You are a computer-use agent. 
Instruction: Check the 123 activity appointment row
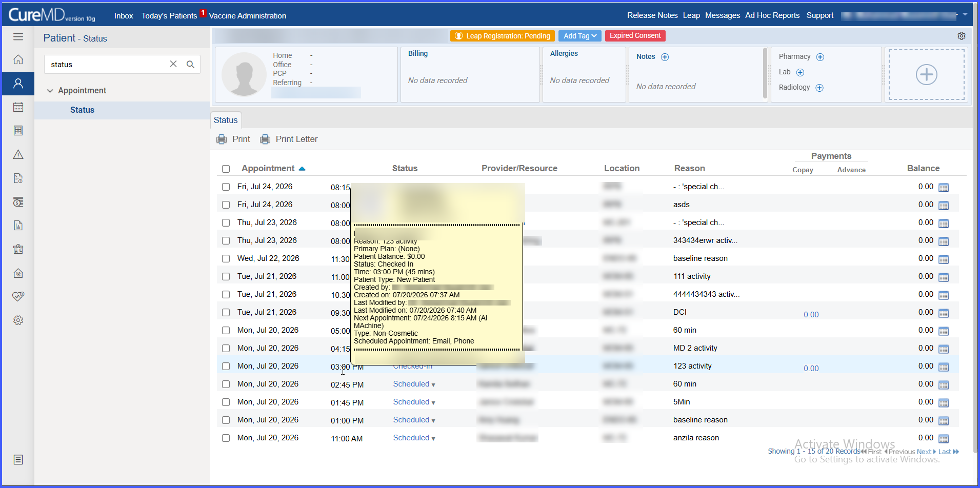click(226, 366)
